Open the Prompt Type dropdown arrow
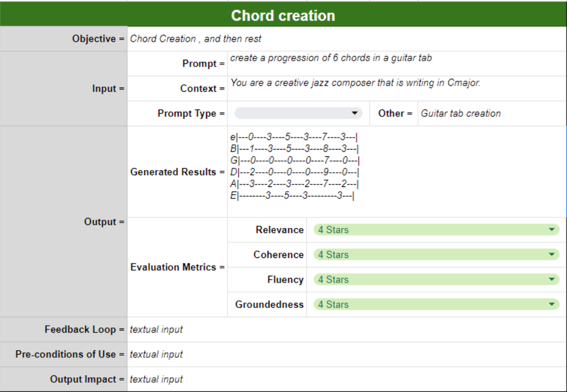 [x=355, y=113]
